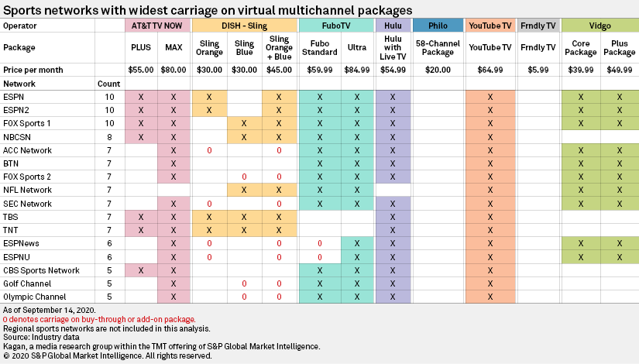Screen dimensions: 639x364
Task: Click the teal FuboTV operator header
Action: (335, 26)
